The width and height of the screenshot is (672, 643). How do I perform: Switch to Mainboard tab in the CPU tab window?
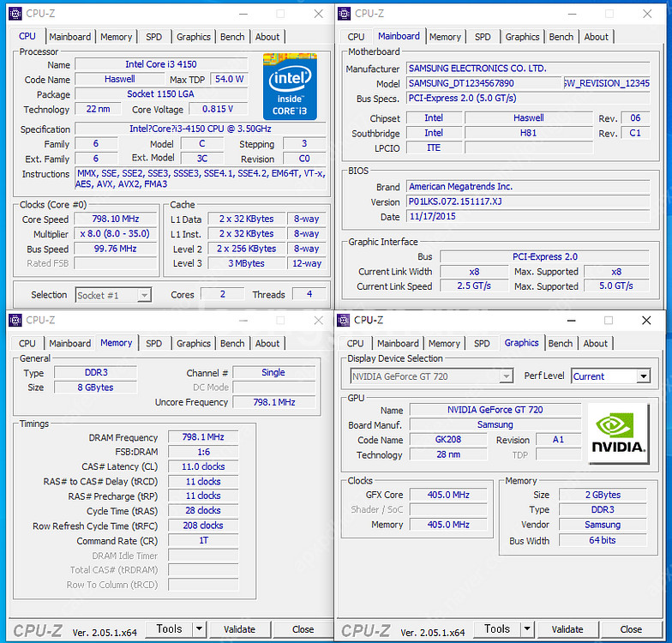click(70, 37)
